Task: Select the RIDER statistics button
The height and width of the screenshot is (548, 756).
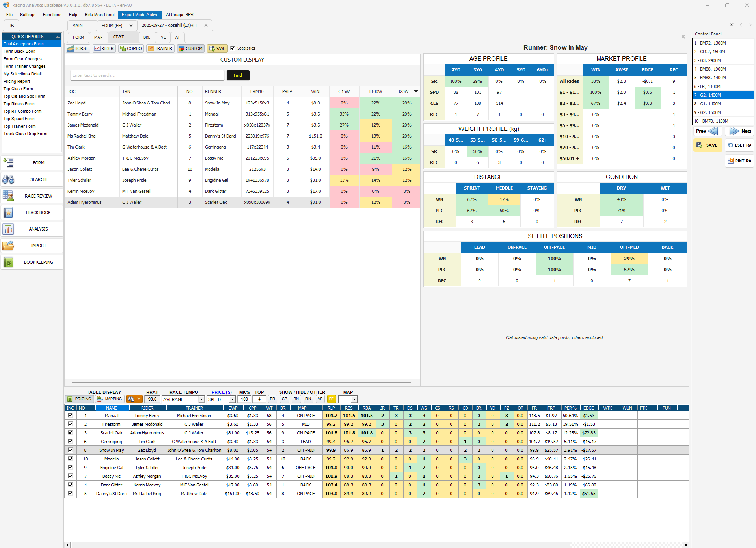Action: pos(104,48)
